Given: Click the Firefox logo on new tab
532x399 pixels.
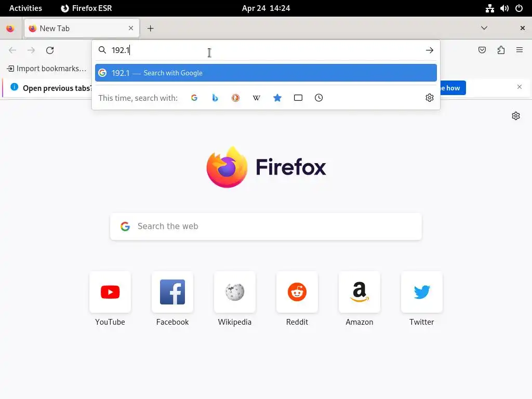Looking at the screenshot, I should [266, 167].
